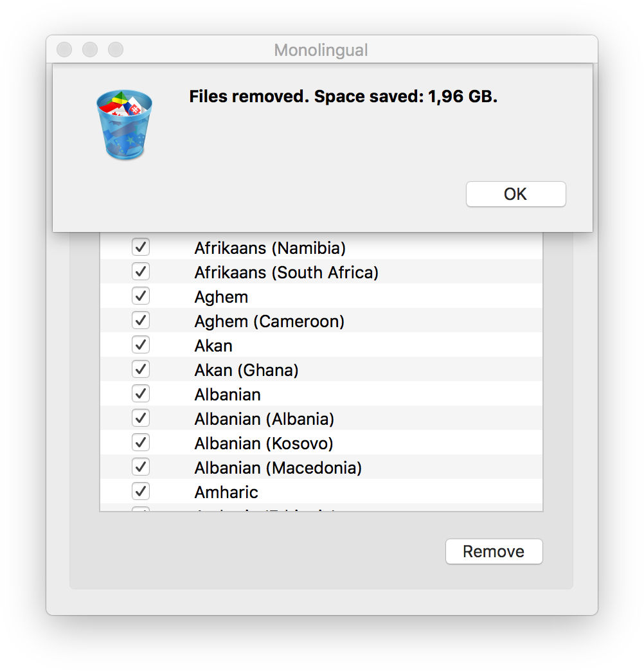Select the Amharic language row label
The height and width of the screenshot is (671, 644).
pos(226,492)
